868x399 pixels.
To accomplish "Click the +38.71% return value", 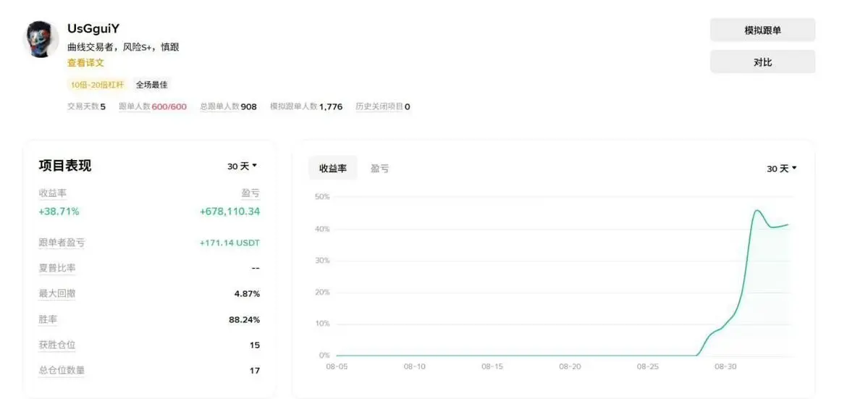I will (59, 211).
